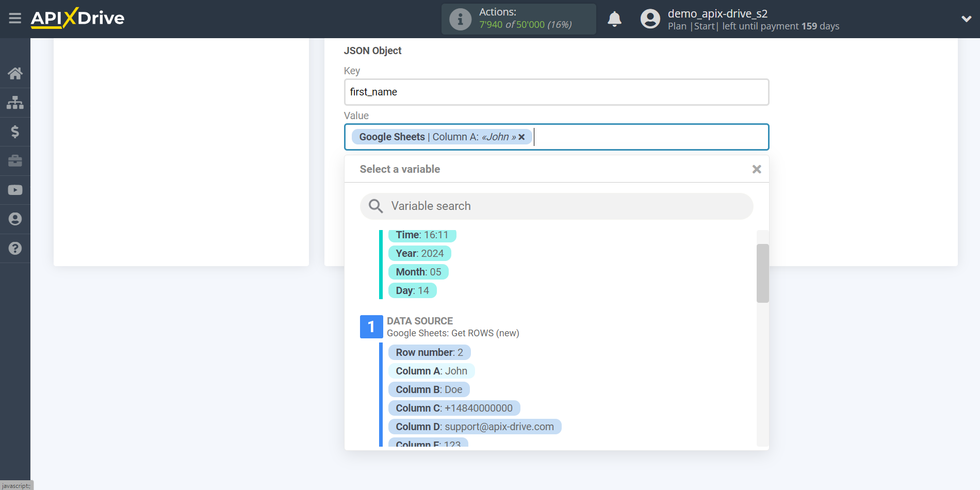Click the Plan Start payment info text

tap(753, 26)
